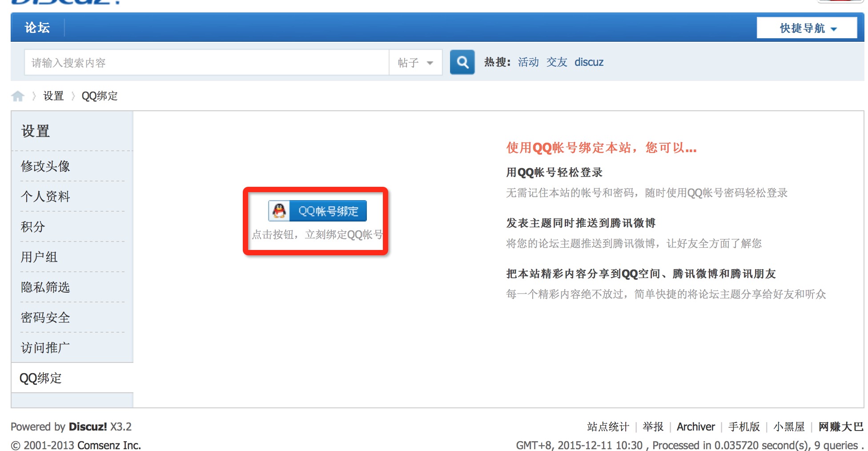Screen dimensions: 868x451
Task: Click 设置 in the breadcrumb
Action: (53, 96)
